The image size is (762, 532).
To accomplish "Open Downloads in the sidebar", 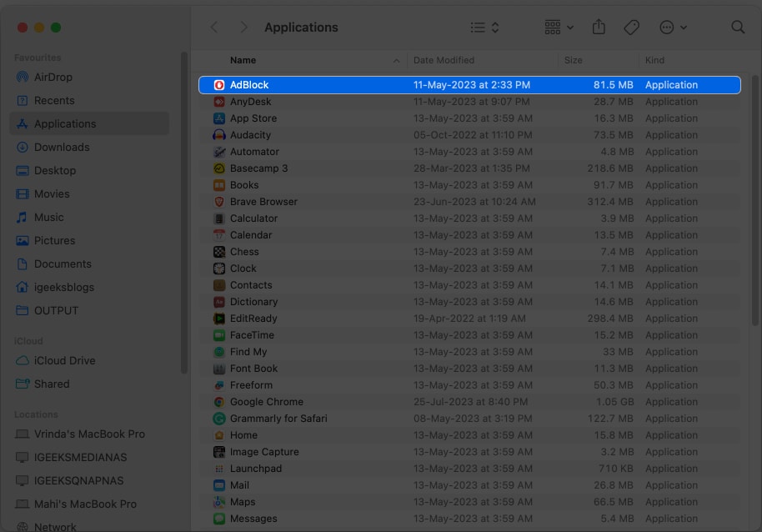I will [89, 148].
